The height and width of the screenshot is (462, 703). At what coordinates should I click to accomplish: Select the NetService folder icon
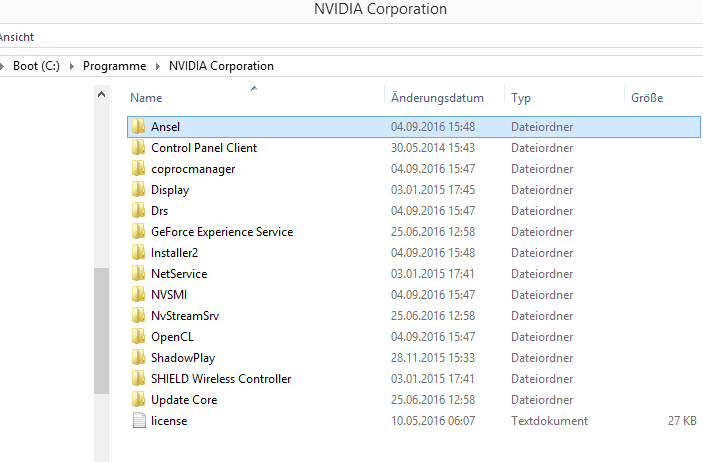[x=139, y=274]
